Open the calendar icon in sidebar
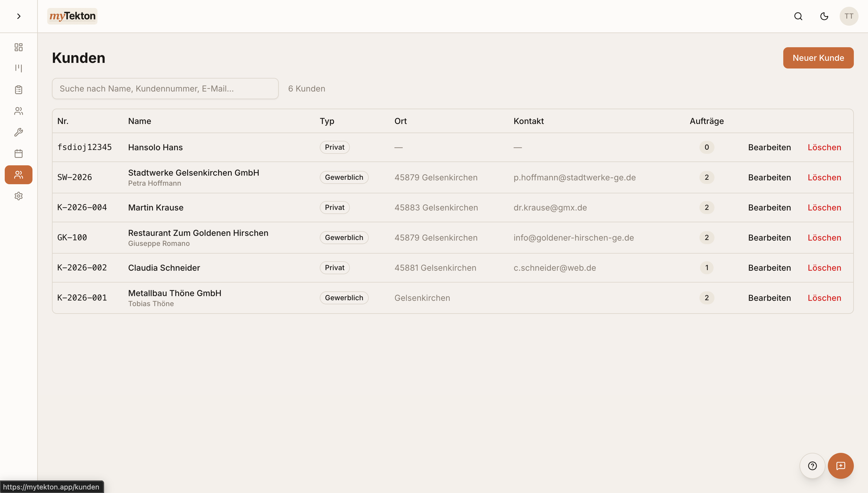Screen dimensions: 868x493 pyautogui.click(x=19, y=154)
